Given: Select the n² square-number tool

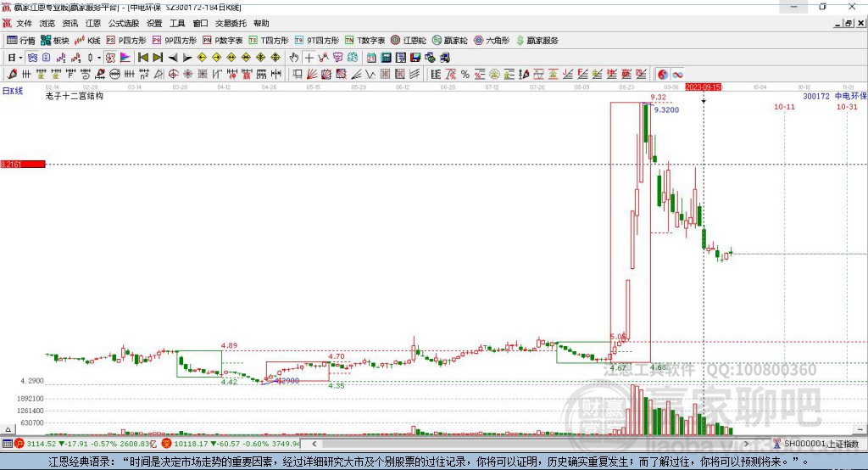Looking at the screenshot, I should pos(144,74).
